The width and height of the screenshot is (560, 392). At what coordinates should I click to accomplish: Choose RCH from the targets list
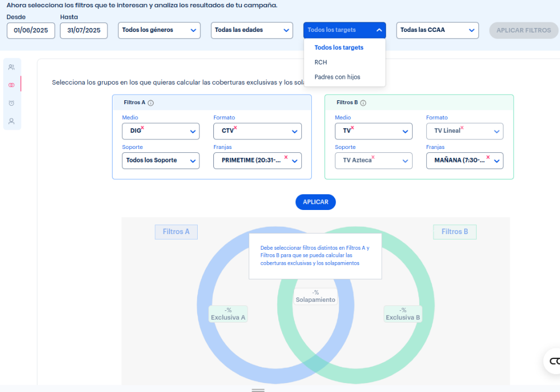coord(321,62)
